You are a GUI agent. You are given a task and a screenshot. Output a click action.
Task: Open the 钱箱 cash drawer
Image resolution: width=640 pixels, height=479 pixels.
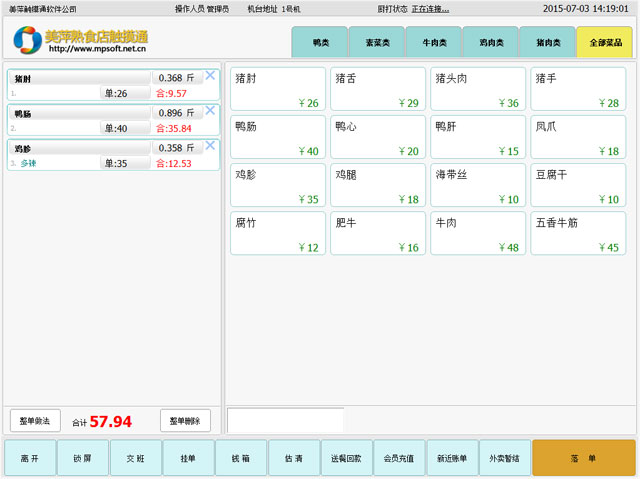(241, 457)
